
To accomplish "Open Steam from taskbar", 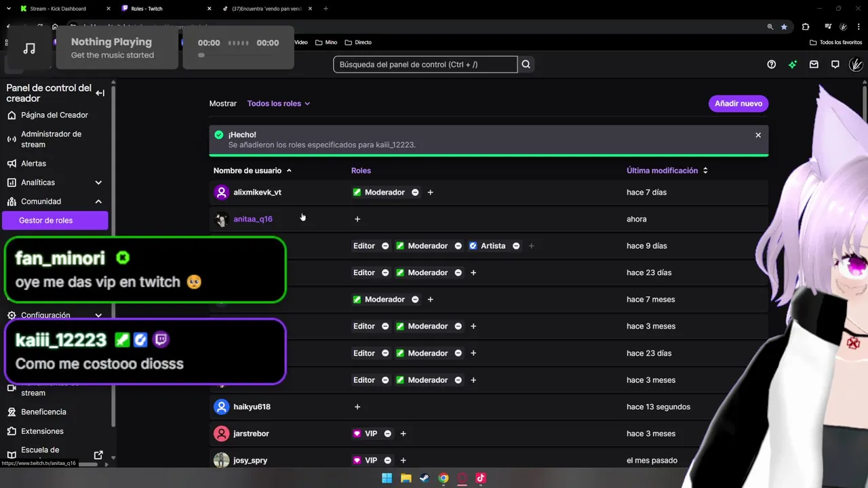I will tap(424, 478).
